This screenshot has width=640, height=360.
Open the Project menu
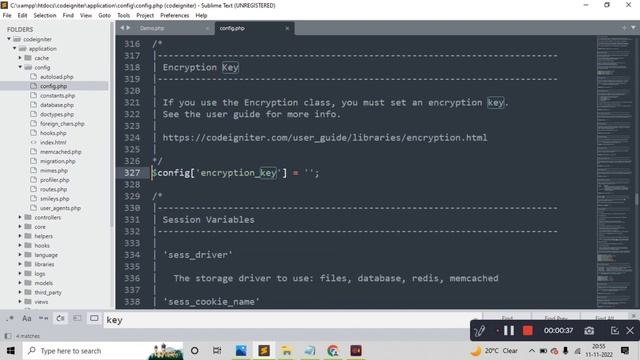(145, 15)
